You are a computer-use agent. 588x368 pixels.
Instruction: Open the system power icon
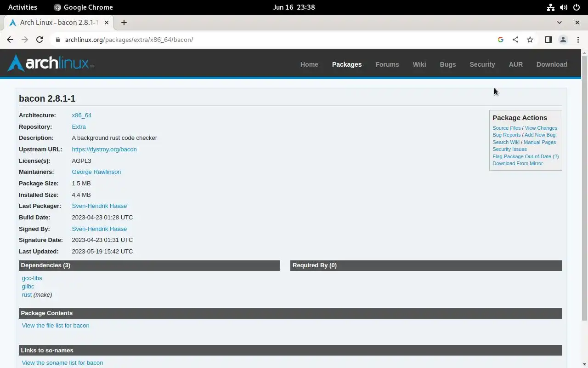tap(577, 7)
